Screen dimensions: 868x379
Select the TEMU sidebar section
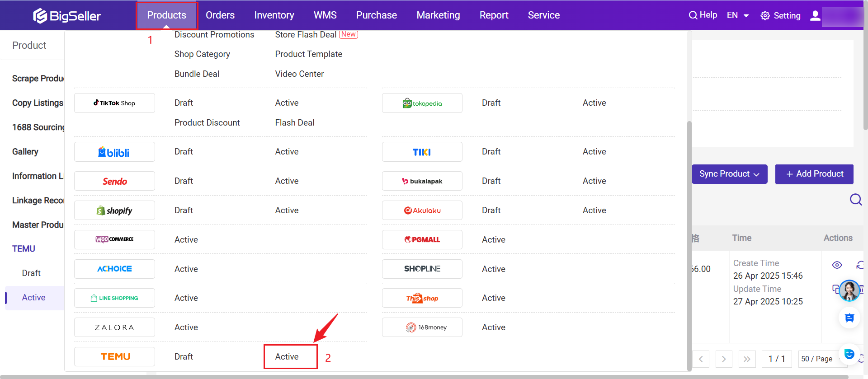(x=24, y=249)
